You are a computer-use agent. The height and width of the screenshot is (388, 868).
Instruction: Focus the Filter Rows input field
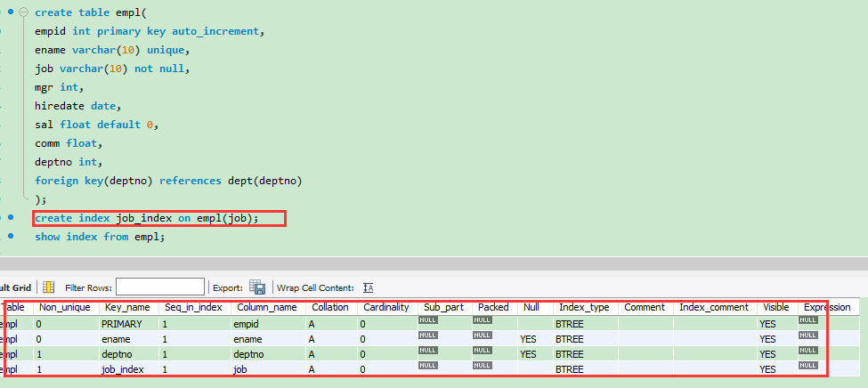[160, 287]
